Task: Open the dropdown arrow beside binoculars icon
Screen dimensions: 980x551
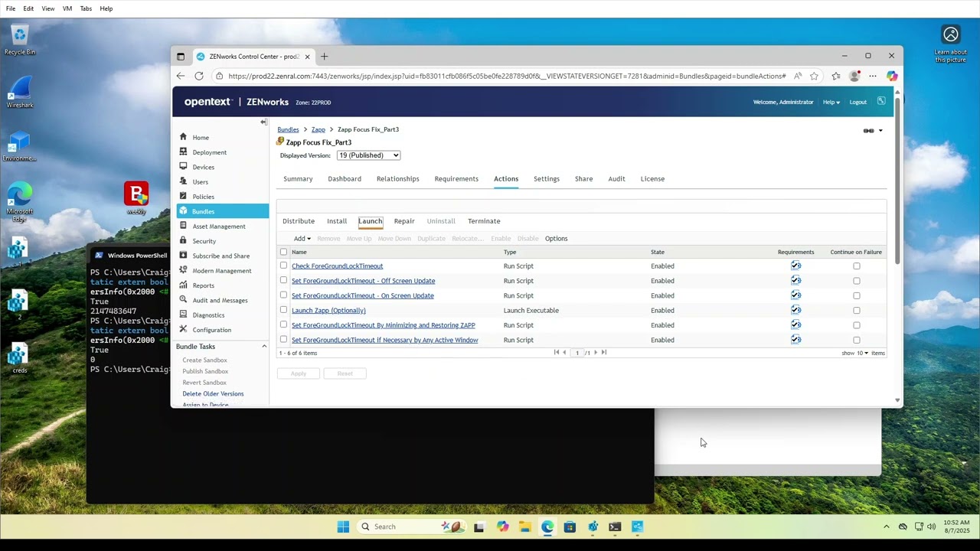Action: pos(880,131)
